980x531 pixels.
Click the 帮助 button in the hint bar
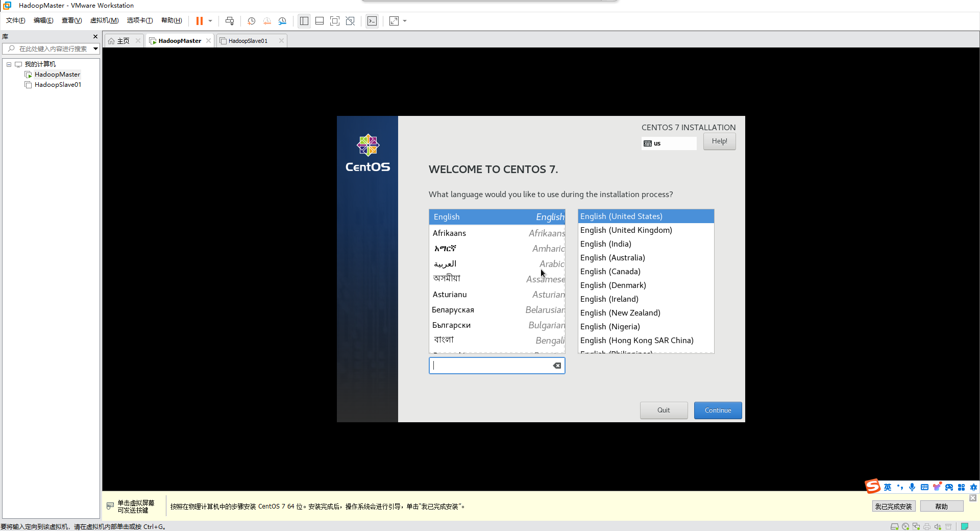click(x=941, y=506)
